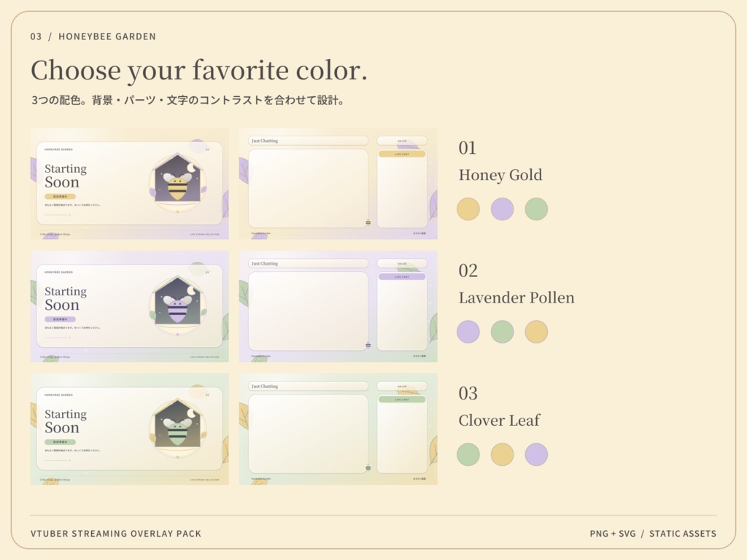Screen dimensions: 747x560
Task: Click the small bee icon in the Honey Gold chat layout
Action: pyautogui.click(x=368, y=222)
